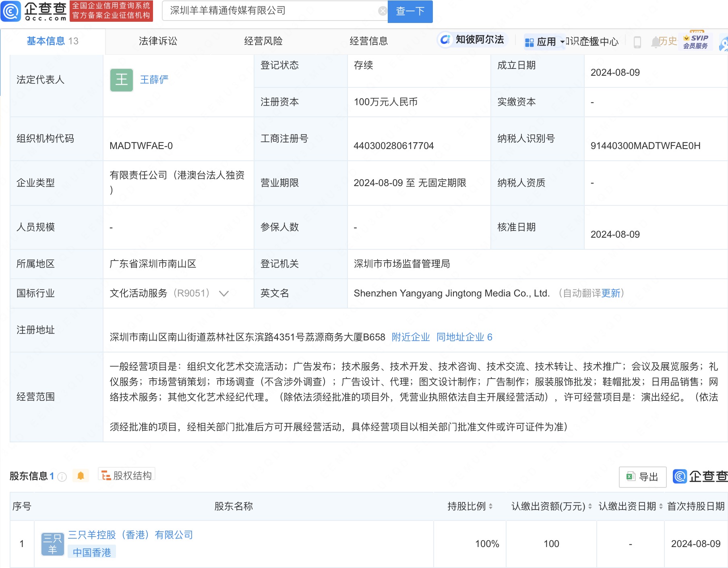Click the info icon beside 股东信息

click(62, 477)
